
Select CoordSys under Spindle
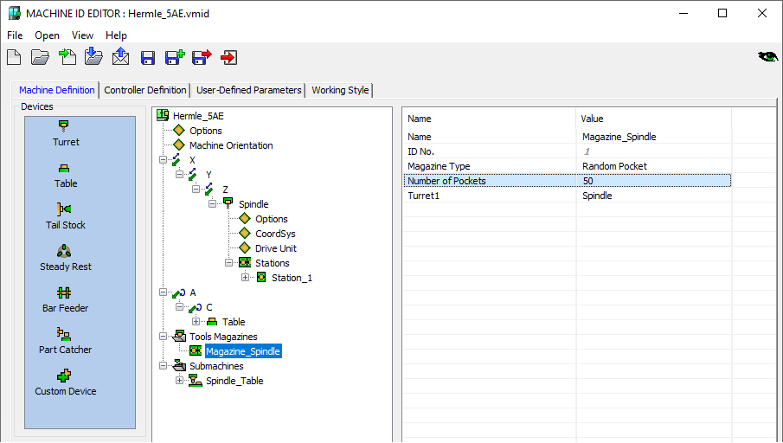tap(275, 234)
